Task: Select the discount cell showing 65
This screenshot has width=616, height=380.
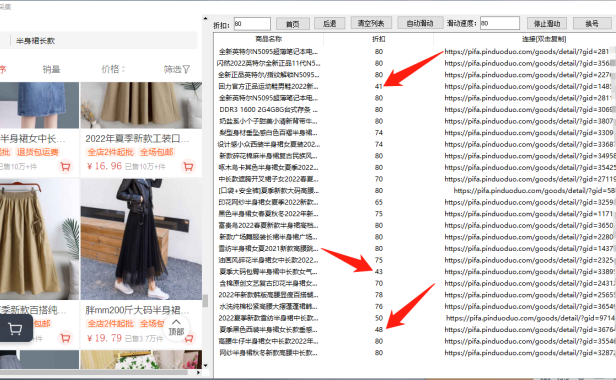Action: click(x=379, y=202)
